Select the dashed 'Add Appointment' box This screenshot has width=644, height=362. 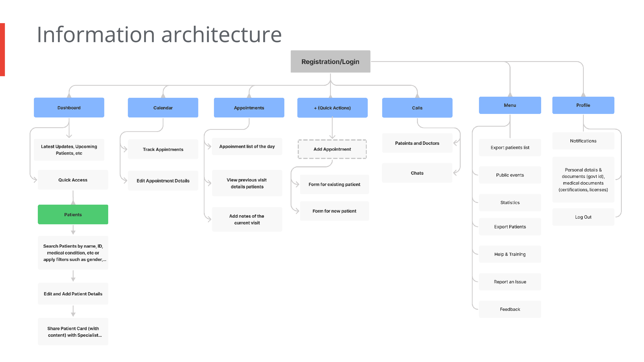coord(332,149)
